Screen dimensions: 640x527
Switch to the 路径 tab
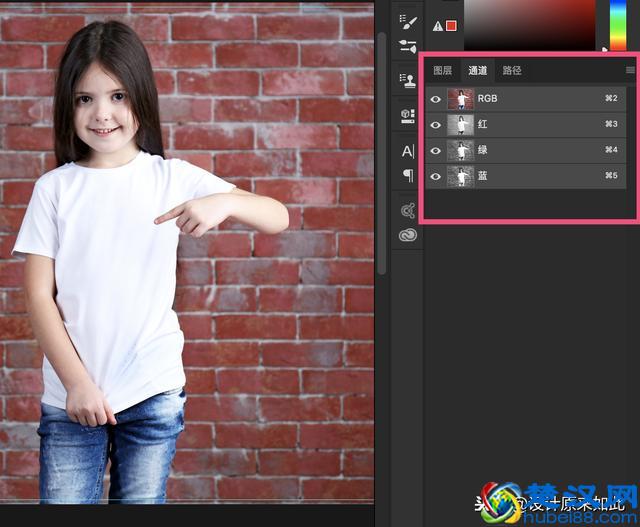click(x=512, y=71)
